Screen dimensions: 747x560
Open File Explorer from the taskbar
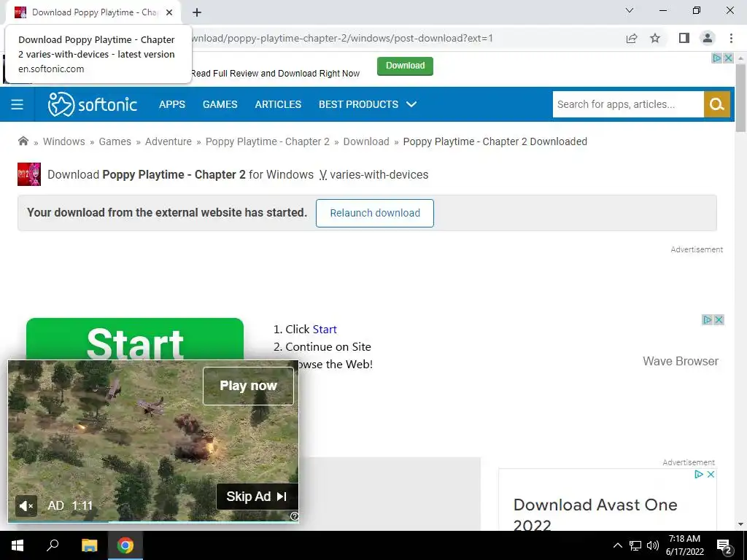[89, 545]
